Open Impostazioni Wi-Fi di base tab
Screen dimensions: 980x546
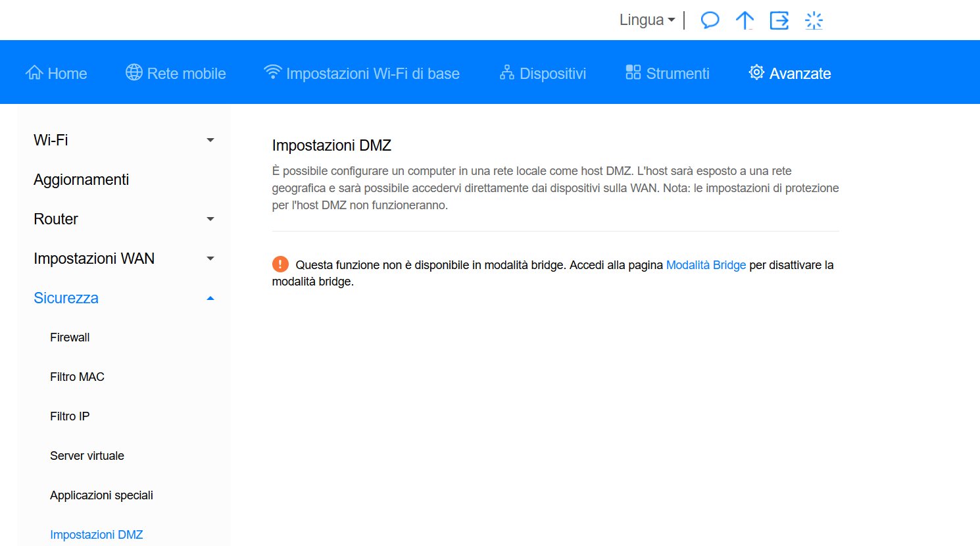362,73
